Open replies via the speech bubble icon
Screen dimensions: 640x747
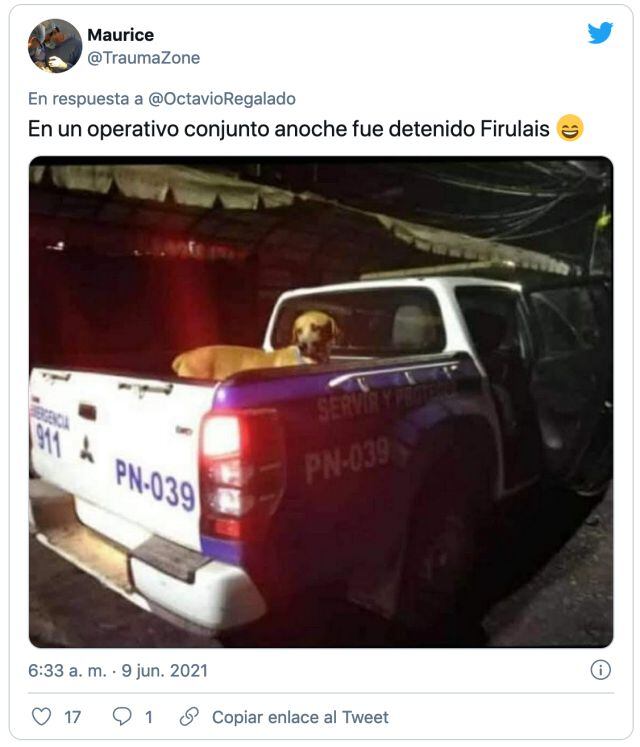(x=122, y=717)
